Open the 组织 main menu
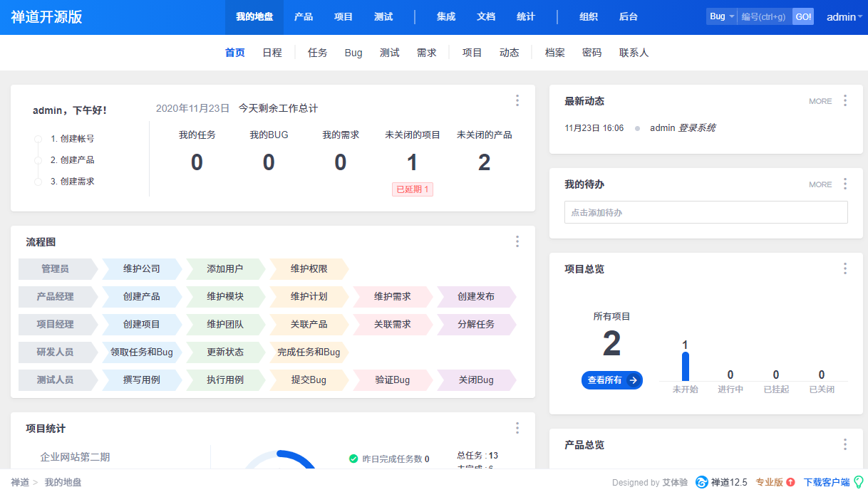 click(x=589, y=17)
